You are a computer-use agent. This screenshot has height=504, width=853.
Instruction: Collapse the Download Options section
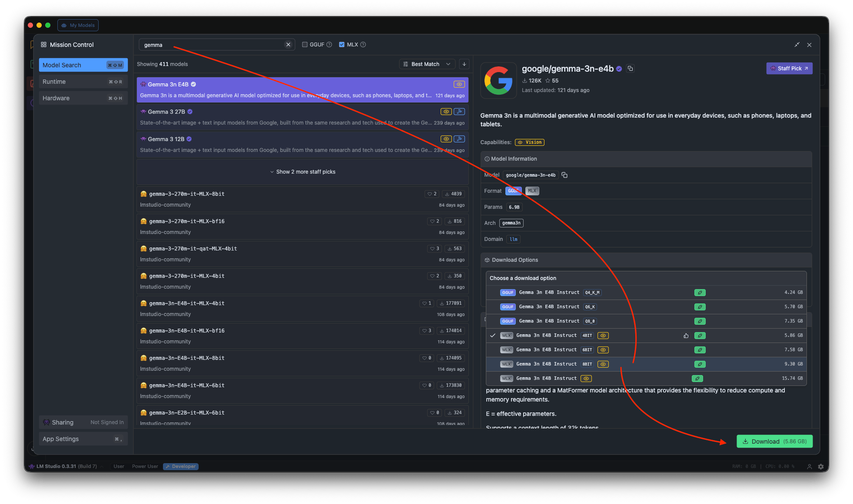[646, 260]
